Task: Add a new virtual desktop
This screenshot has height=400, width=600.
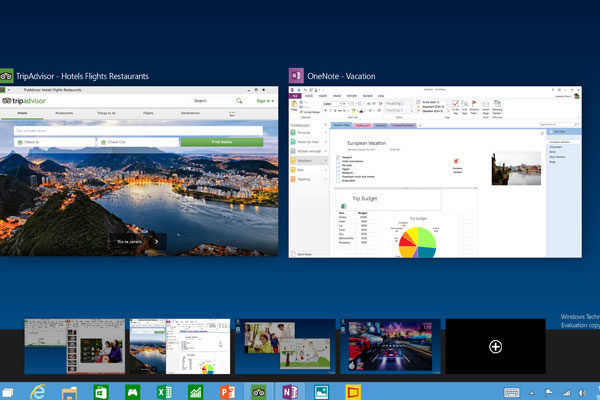Action: click(496, 347)
